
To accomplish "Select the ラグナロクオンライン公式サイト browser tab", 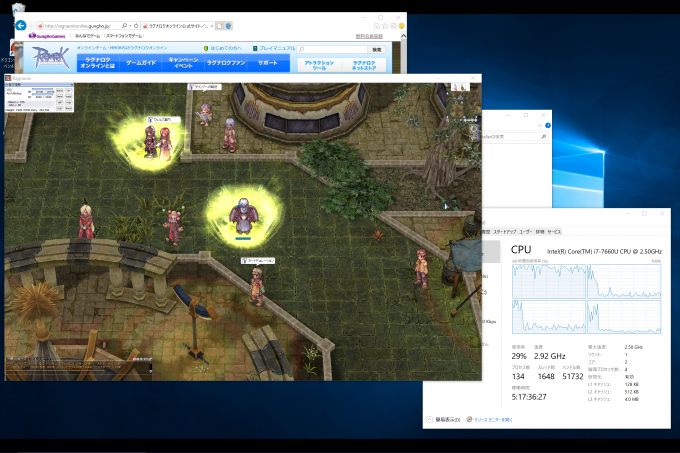I will coord(177,26).
